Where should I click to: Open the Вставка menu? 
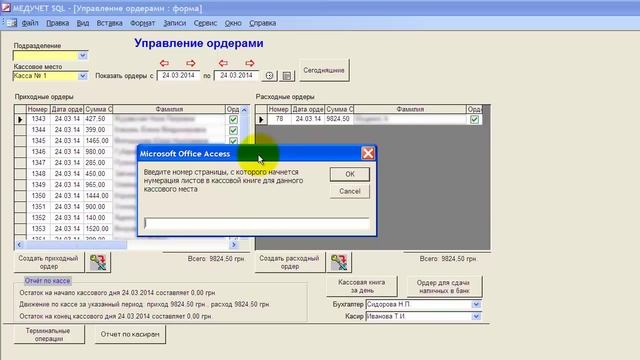tap(109, 23)
